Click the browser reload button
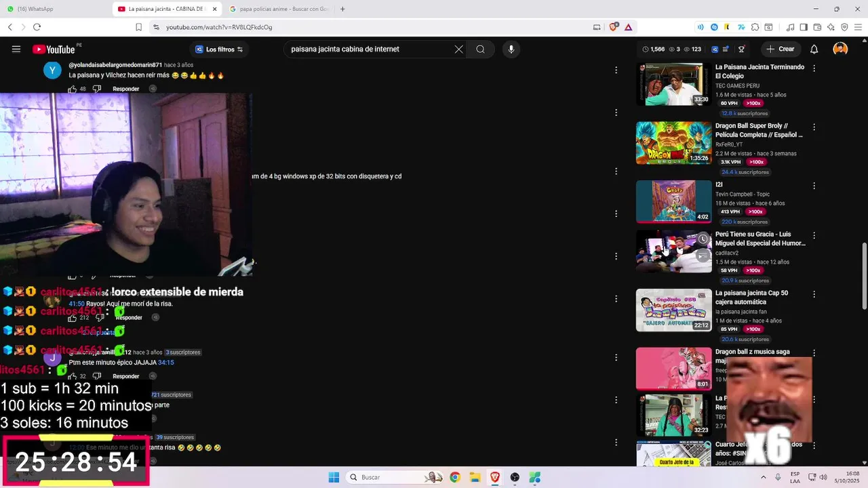 click(37, 27)
